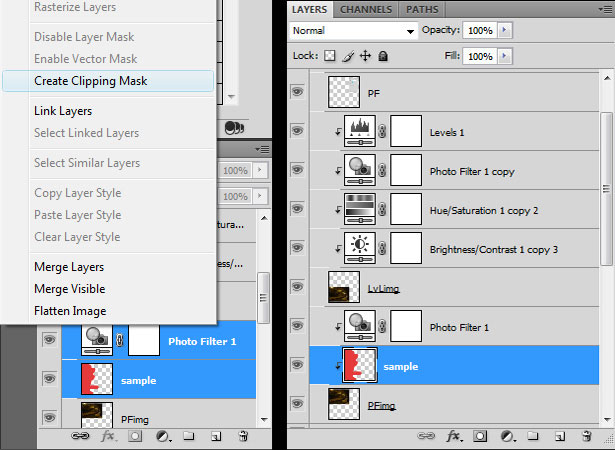Open Fill slider arrow in right panel
The width and height of the screenshot is (615, 450).
(504, 56)
